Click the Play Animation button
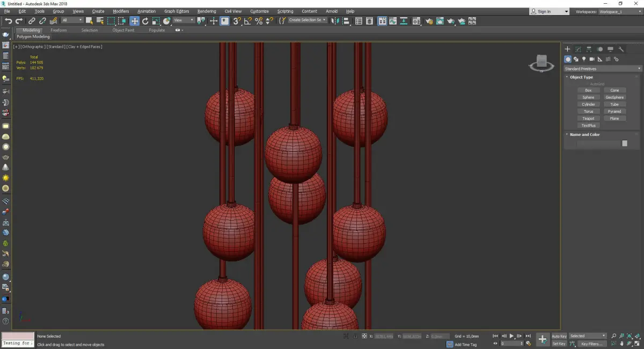Image resolution: width=644 pixels, height=349 pixels. [x=512, y=336]
